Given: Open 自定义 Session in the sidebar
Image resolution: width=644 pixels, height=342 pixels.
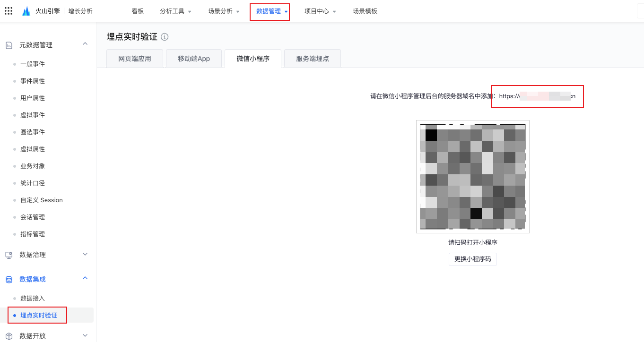Looking at the screenshot, I should point(42,200).
